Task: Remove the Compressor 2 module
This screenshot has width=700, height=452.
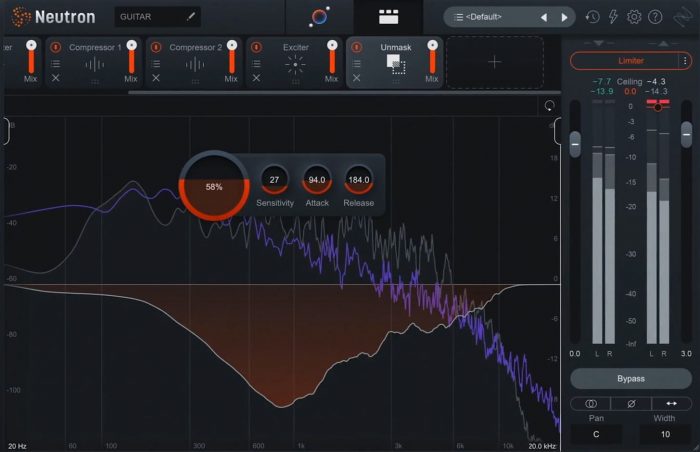Action: pyautogui.click(x=156, y=78)
